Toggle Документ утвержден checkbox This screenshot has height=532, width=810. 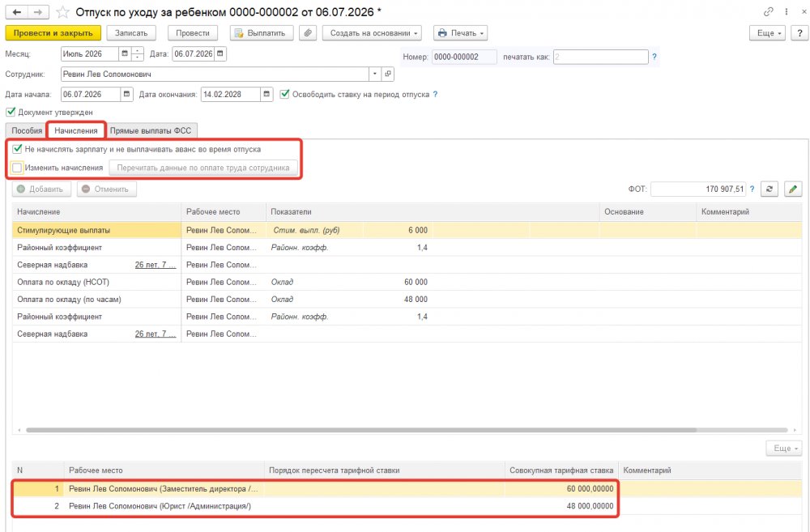(11, 112)
